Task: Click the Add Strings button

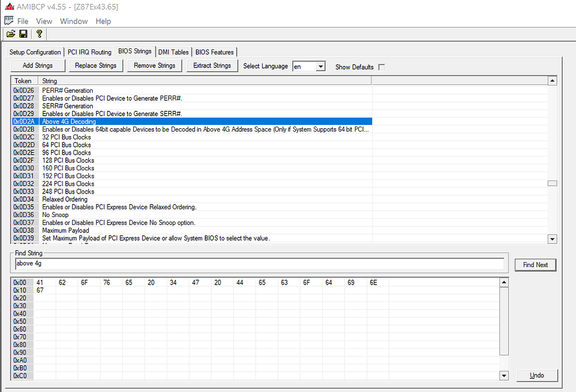Action: tap(37, 65)
